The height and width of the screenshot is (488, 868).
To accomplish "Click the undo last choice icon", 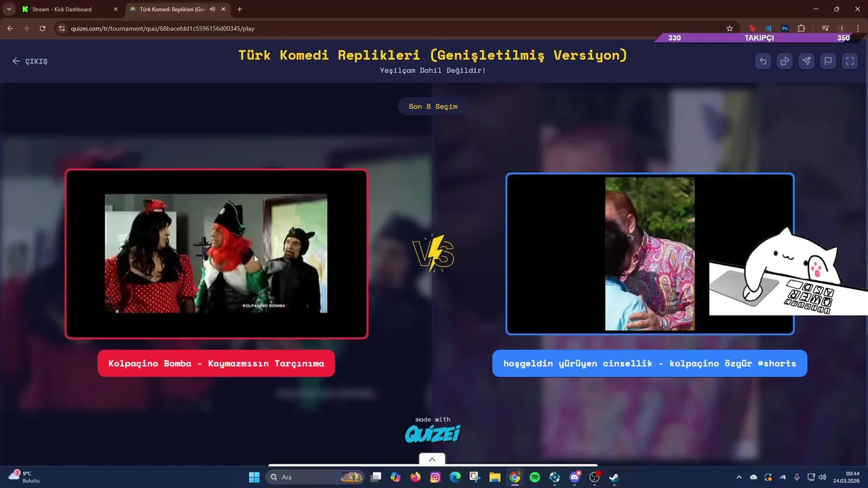I will (763, 61).
